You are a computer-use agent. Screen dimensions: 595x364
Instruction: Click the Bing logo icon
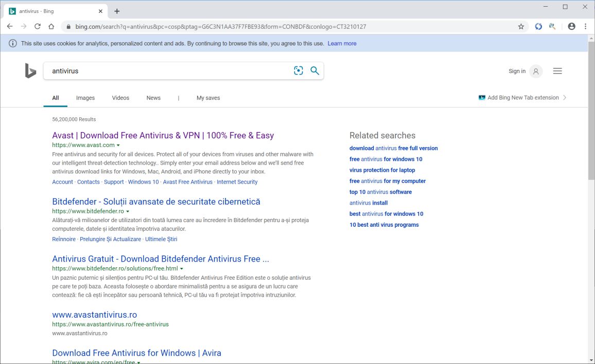(x=30, y=71)
